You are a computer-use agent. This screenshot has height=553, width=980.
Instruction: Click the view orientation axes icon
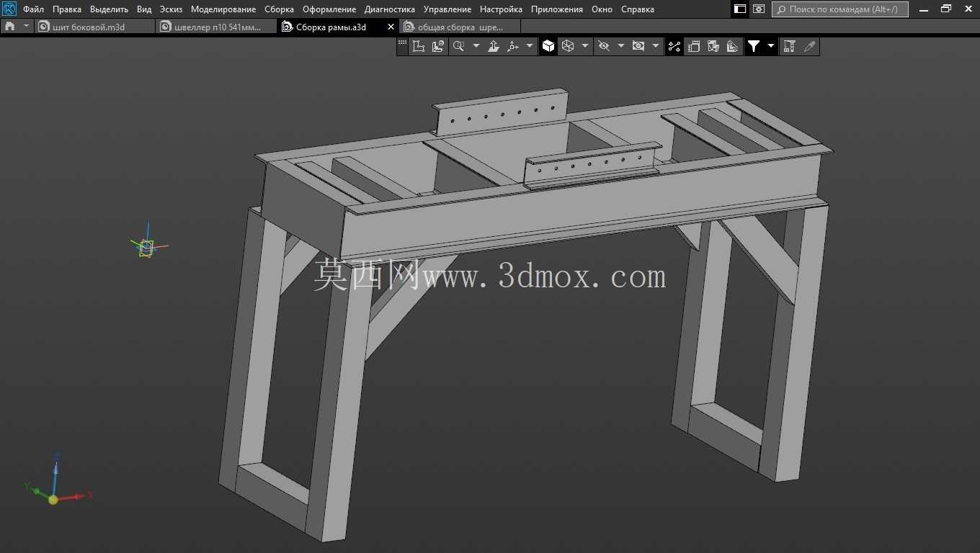(513, 46)
